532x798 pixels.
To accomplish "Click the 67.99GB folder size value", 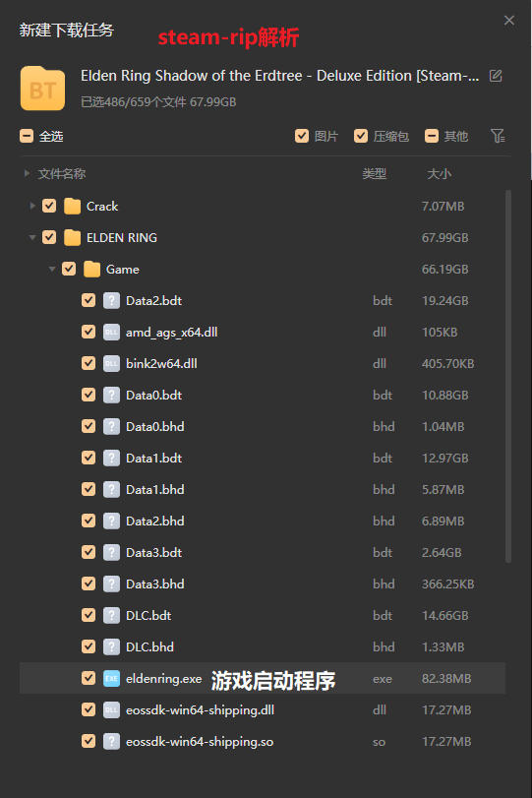I will coord(445,238).
